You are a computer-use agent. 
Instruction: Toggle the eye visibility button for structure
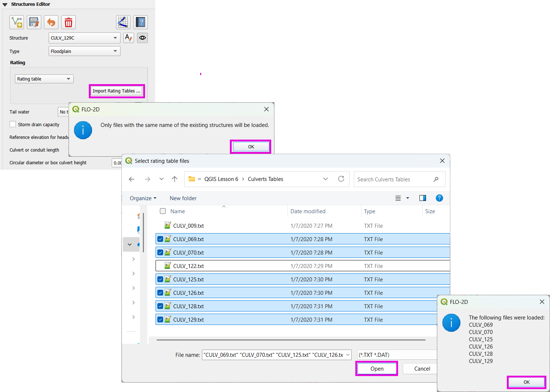(x=142, y=38)
